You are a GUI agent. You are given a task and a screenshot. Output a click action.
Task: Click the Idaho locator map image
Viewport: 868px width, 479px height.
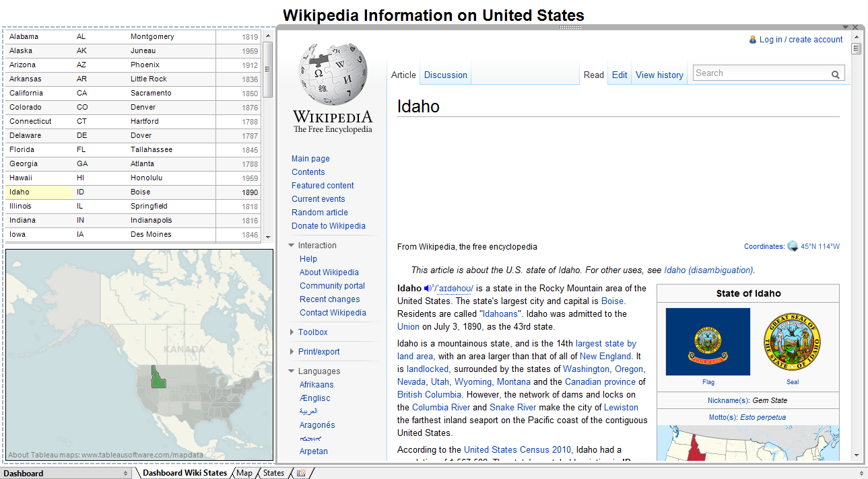pyautogui.click(x=748, y=443)
